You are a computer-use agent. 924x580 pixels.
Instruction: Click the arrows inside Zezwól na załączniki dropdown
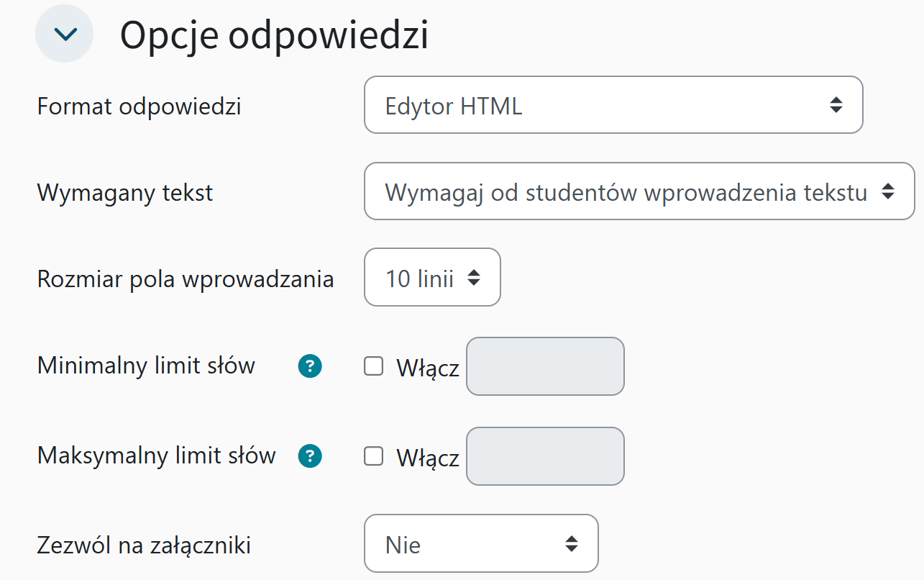pos(572,544)
